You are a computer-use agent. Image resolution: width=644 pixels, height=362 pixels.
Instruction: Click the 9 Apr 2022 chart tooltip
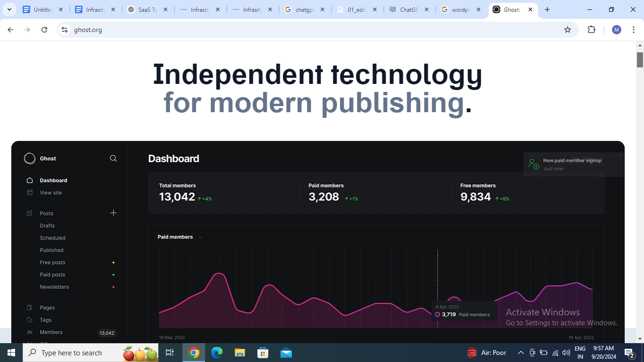pos(464,311)
